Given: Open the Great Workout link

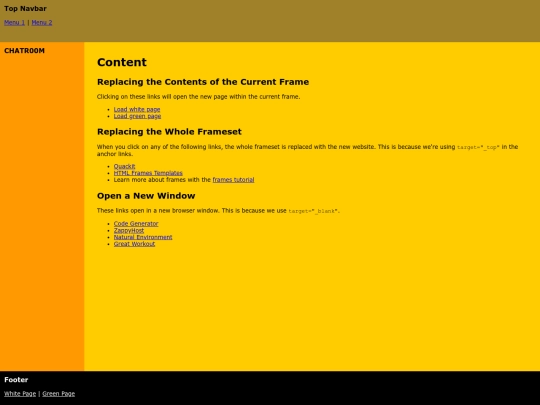Looking at the screenshot, I should coord(134,244).
